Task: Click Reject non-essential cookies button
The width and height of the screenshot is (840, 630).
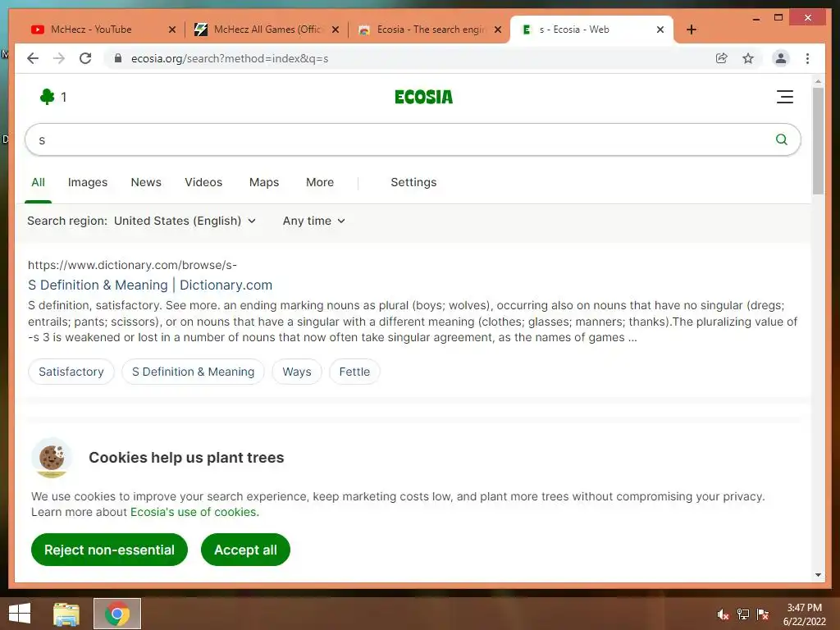Action: tap(109, 550)
